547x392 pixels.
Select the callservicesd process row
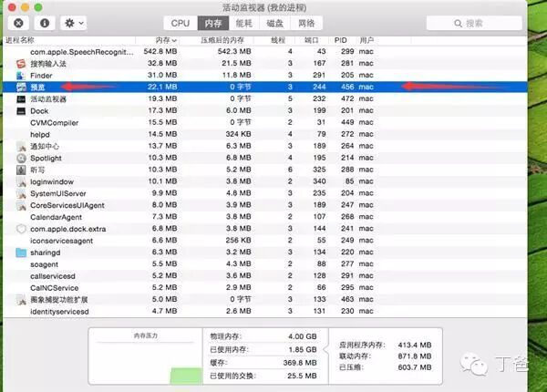[x=265, y=276]
